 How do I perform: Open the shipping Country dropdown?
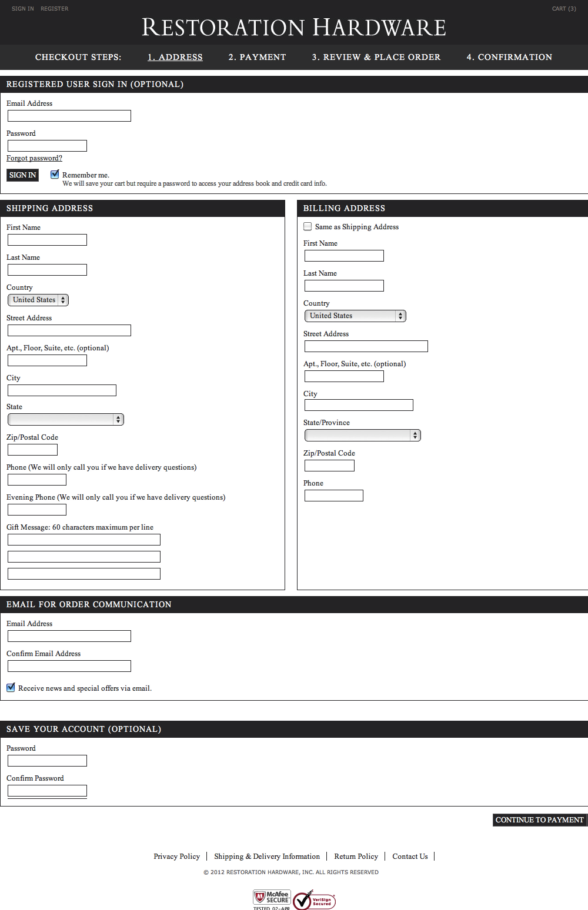[38, 300]
